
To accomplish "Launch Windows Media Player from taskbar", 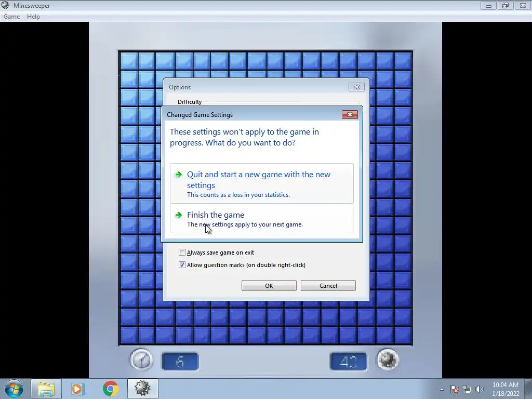I will (x=77, y=389).
